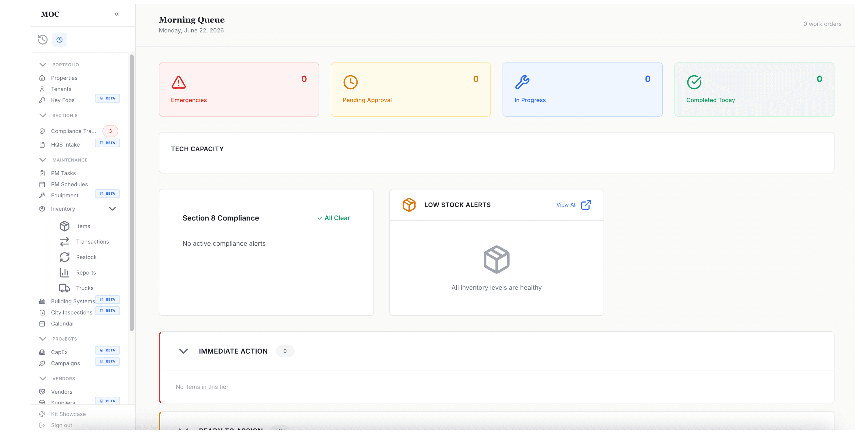
Task: Click the Transactions arrows icon
Action: tap(64, 242)
